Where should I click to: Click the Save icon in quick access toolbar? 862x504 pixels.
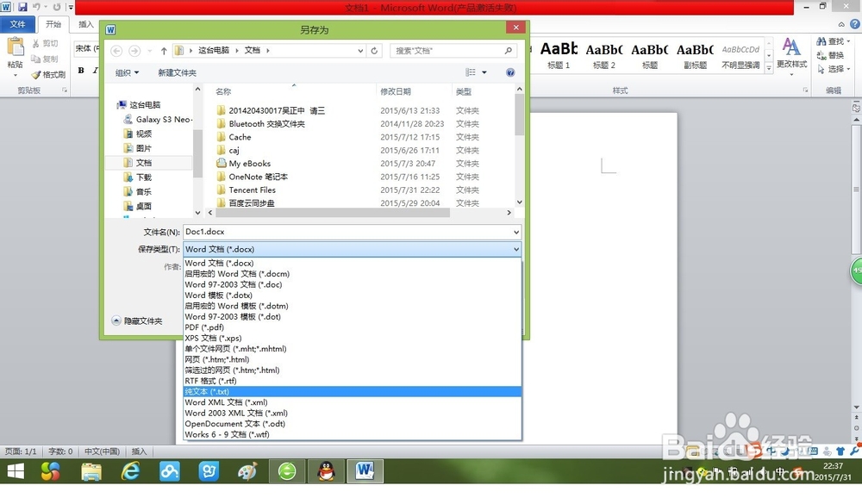point(22,7)
